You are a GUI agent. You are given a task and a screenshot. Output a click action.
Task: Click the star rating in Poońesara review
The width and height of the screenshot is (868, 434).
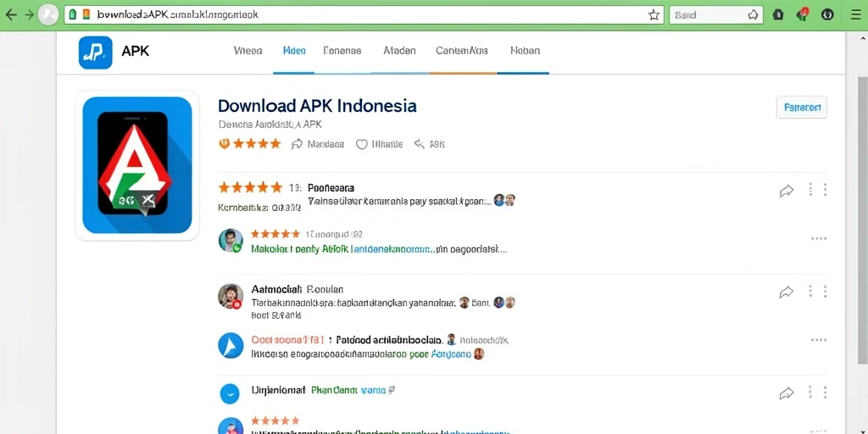pyautogui.click(x=250, y=187)
